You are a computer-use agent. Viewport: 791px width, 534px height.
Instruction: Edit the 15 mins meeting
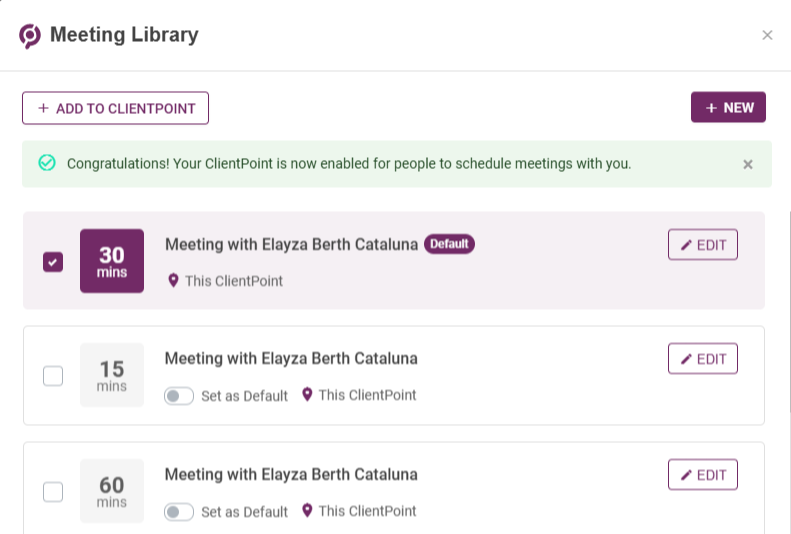[703, 359]
